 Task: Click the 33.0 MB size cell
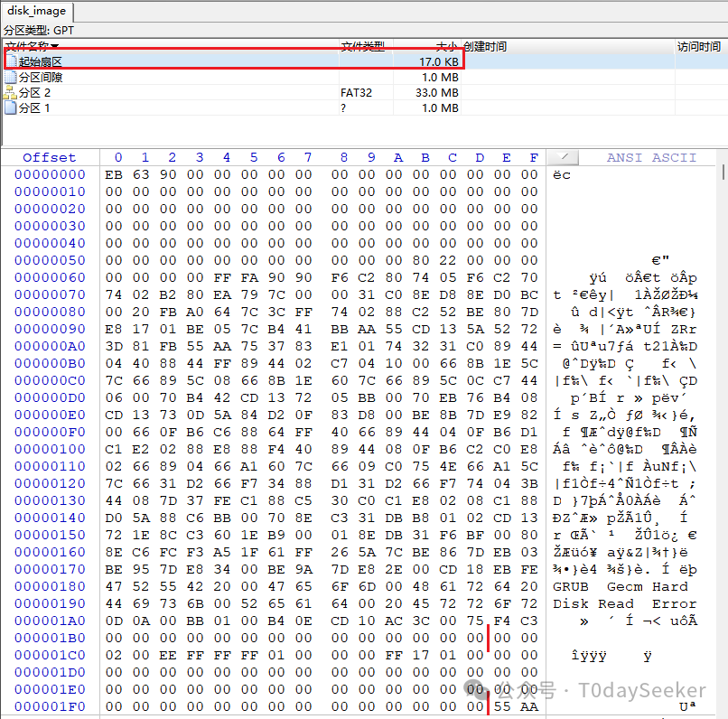tap(437, 92)
